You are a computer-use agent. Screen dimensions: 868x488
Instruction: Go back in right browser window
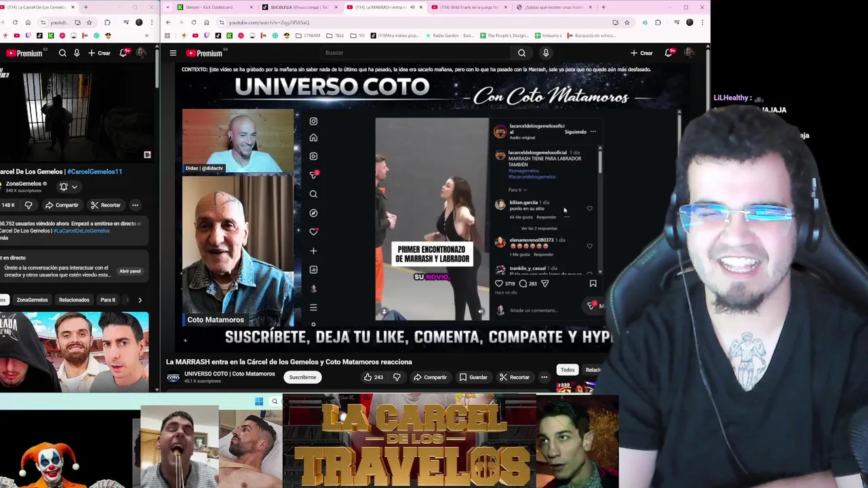[168, 22]
